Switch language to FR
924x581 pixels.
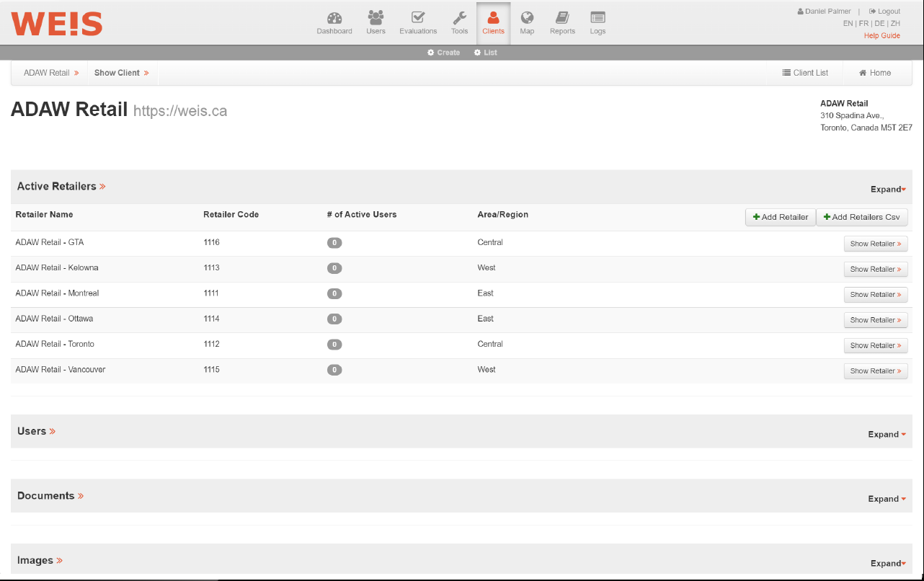pos(863,24)
